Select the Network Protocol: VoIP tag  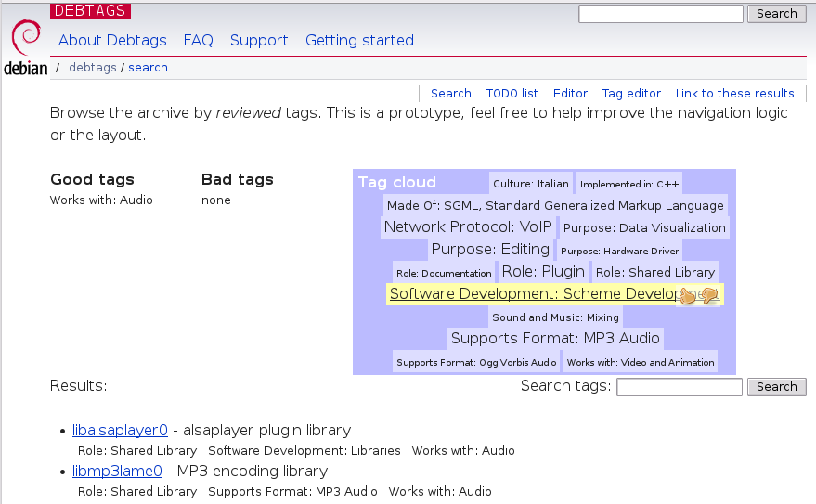point(468,226)
